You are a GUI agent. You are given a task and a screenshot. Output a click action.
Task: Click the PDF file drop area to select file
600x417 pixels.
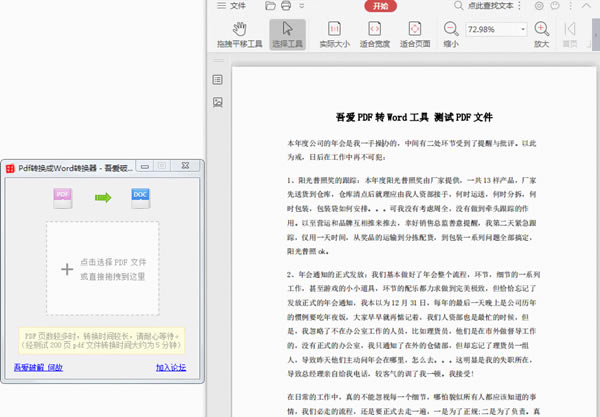[x=102, y=269]
